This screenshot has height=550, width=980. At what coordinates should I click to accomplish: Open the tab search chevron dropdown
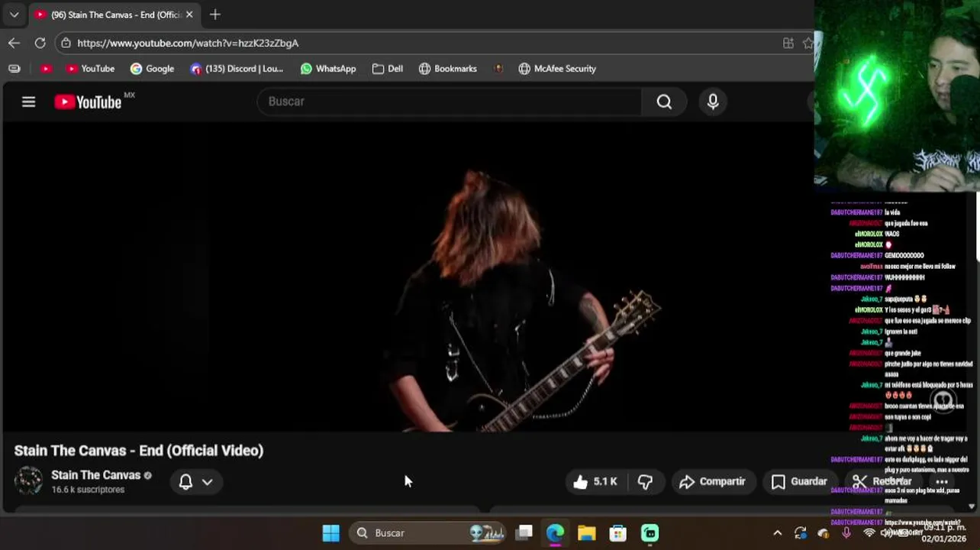[x=14, y=15]
